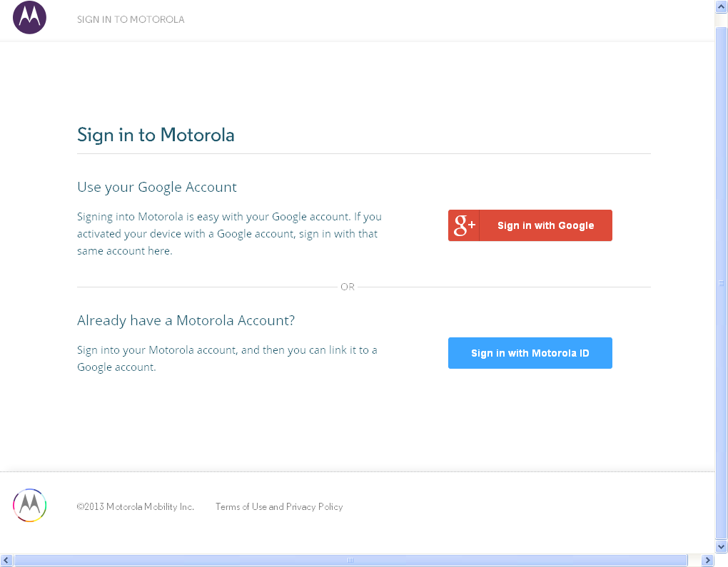Click Already have a Motorola Account? heading

186,321
